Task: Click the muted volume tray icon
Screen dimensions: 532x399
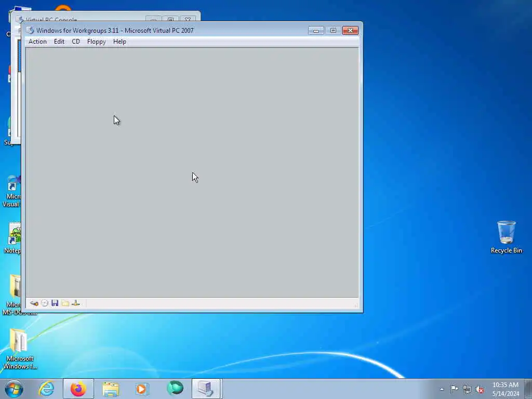Action: click(480, 390)
